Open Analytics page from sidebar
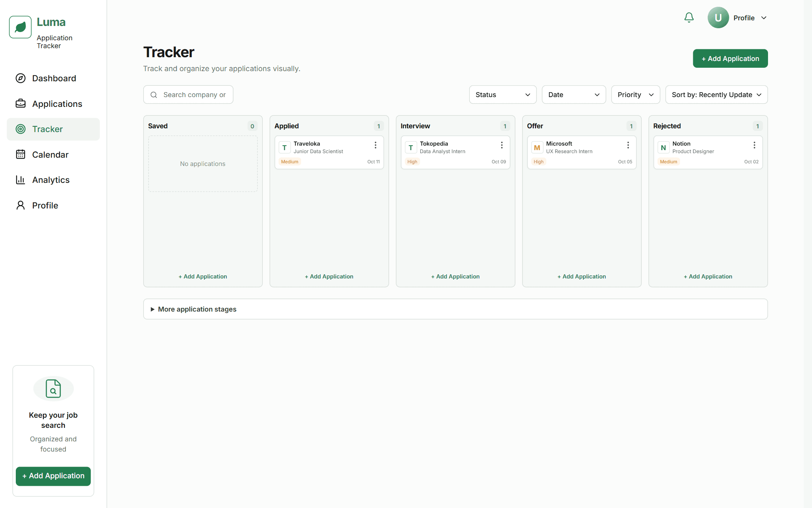The width and height of the screenshot is (812, 508). pyautogui.click(x=53, y=180)
